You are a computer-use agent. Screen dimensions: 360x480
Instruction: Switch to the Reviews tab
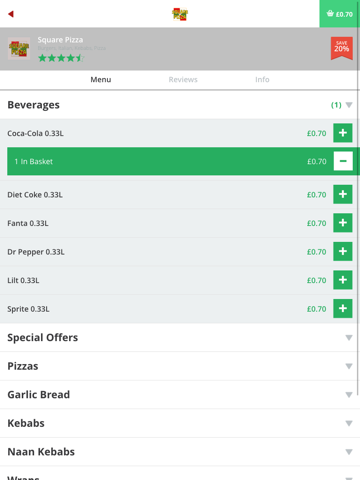pos(183,80)
